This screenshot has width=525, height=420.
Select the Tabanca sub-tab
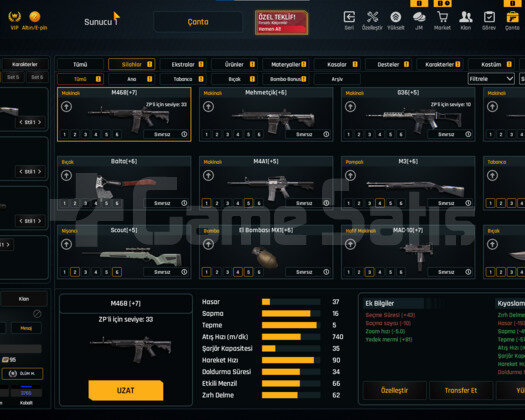(x=183, y=79)
